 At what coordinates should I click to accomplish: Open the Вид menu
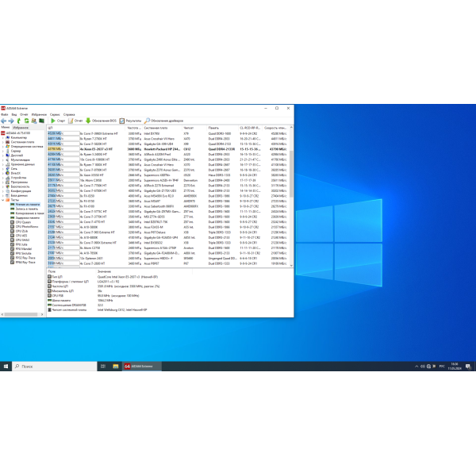14,114
